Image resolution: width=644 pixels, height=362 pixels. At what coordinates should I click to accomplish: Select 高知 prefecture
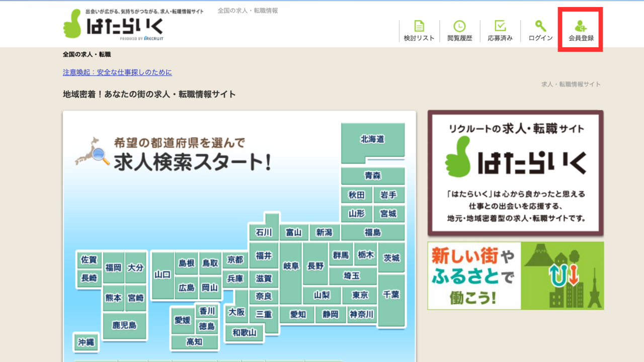coord(195,342)
